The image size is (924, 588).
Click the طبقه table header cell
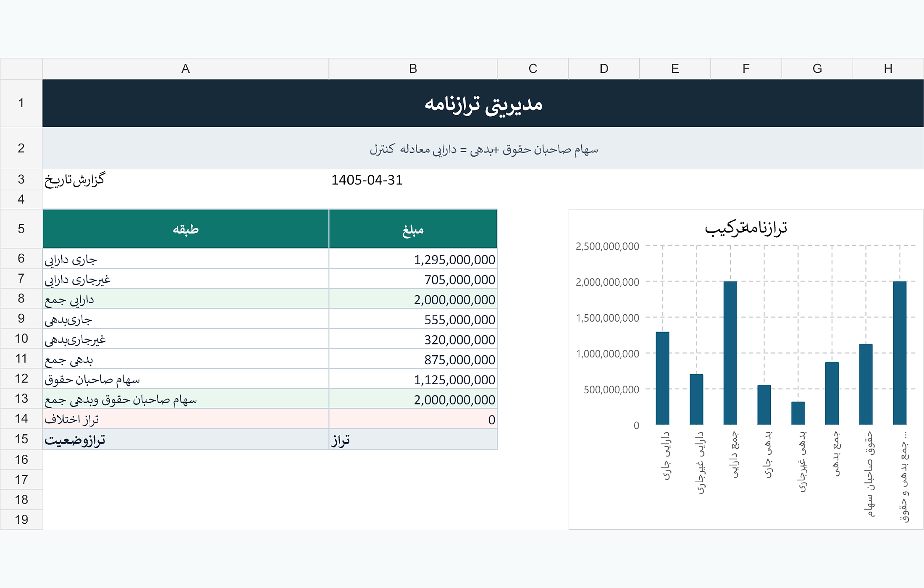(185, 229)
